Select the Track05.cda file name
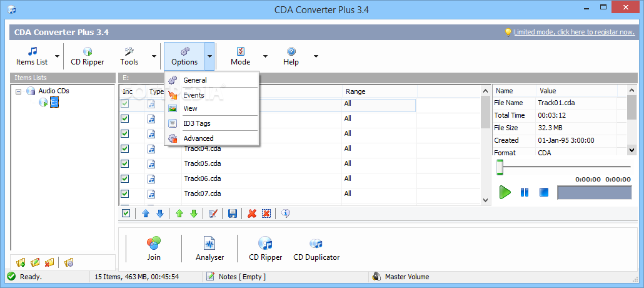 [x=203, y=163]
